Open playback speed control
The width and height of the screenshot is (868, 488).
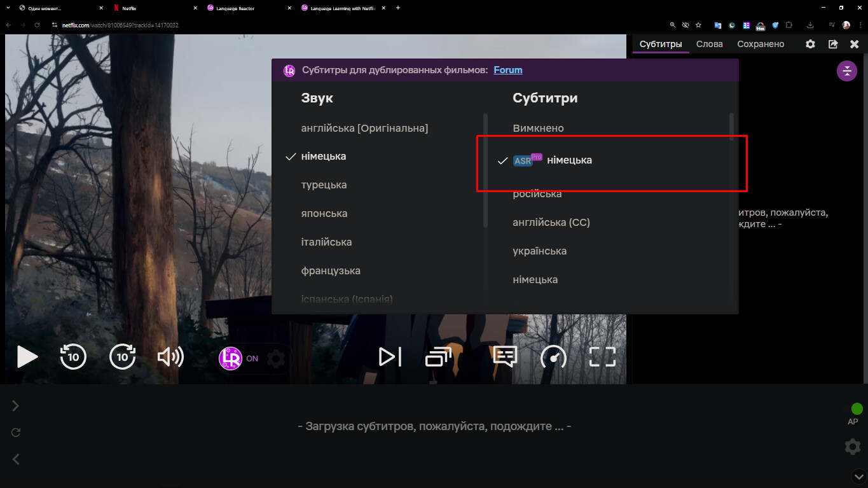tap(553, 357)
